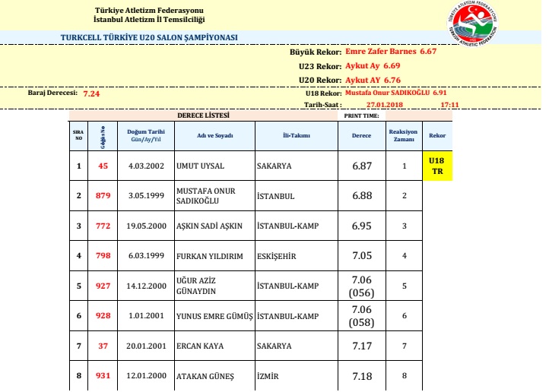Click bib number 879 in the table
The height and width of the screenshot is (392, 549).
click(x=103, y=196)
